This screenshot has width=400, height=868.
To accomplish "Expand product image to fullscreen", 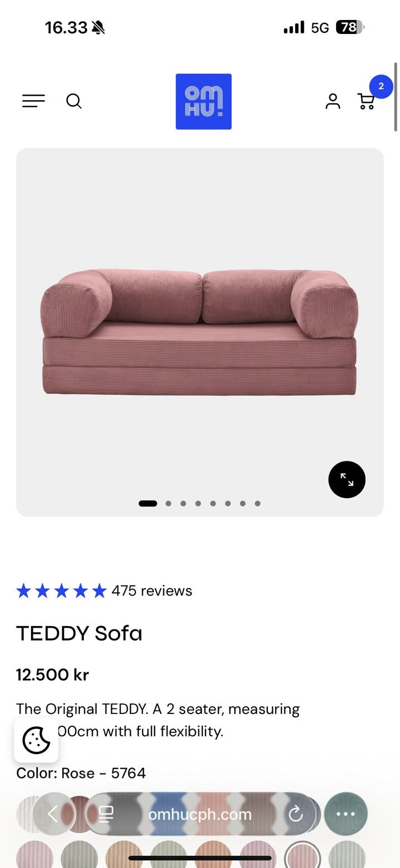I will click(347, 479).
